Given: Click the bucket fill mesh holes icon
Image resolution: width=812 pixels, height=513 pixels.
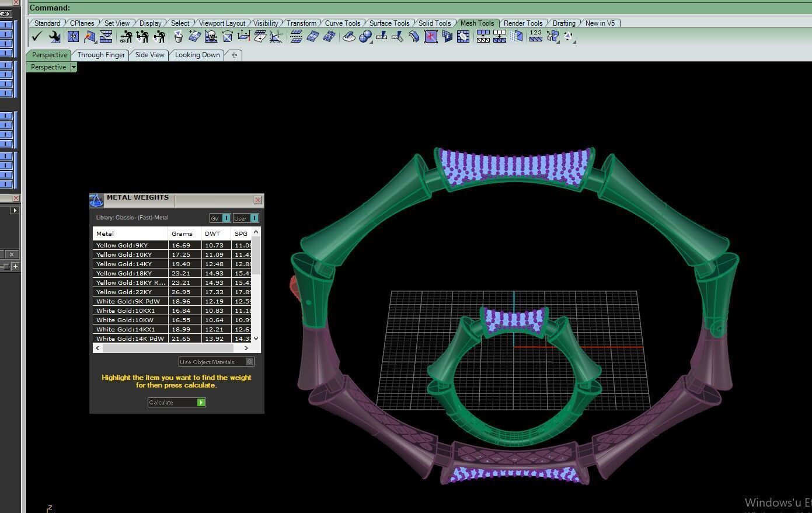Looking at the screenshot, I should pos(178,37).
